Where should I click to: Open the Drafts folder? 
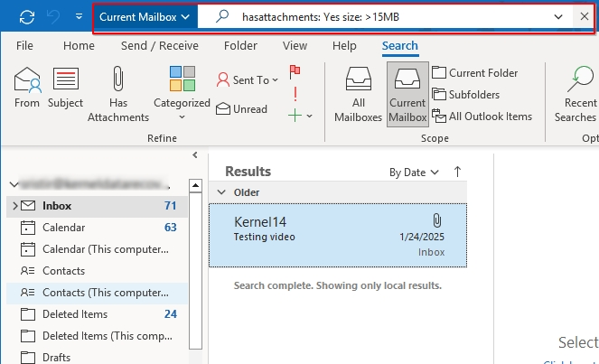pos(97,358)
